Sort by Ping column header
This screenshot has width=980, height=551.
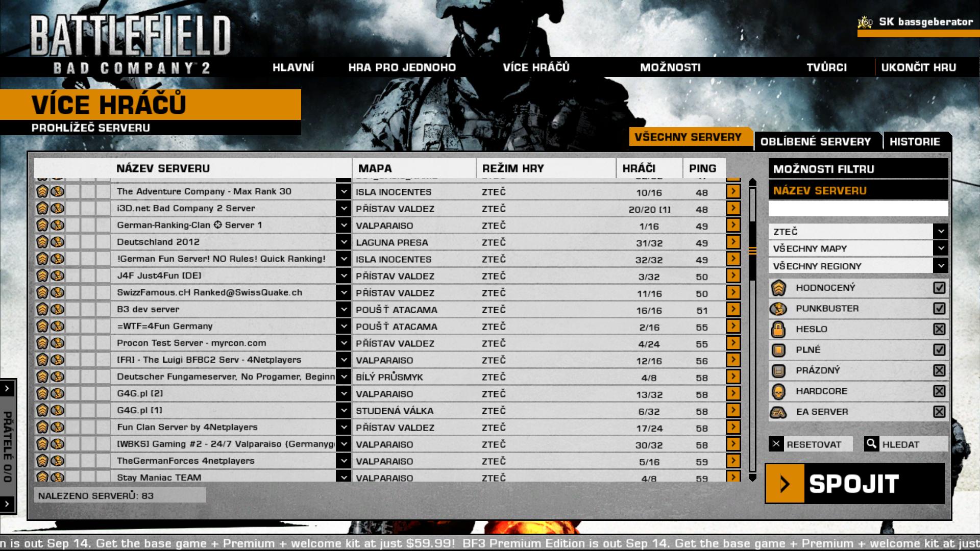click(703, 168)
